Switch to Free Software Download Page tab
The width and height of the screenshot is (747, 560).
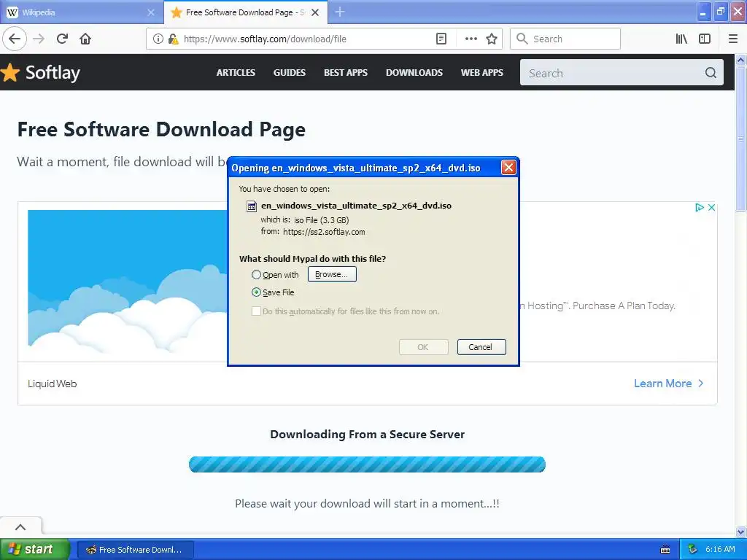[245, 12]
